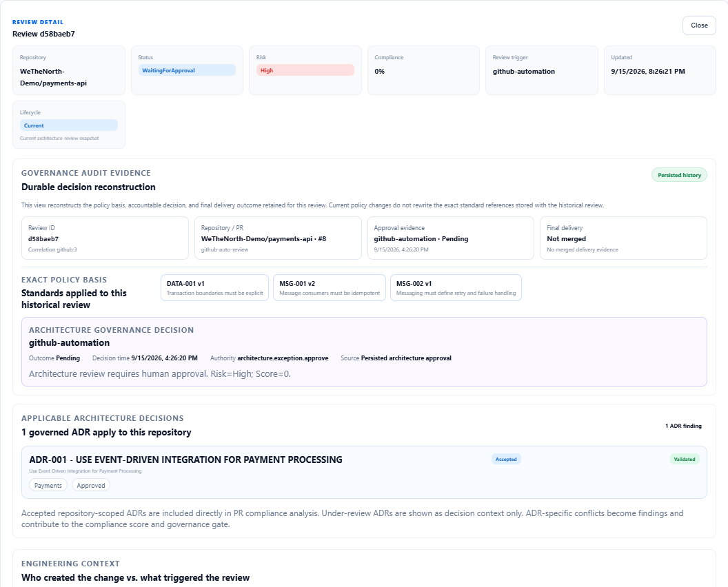
Task: Click the High risk badge
Action: [x=305, y=70]
